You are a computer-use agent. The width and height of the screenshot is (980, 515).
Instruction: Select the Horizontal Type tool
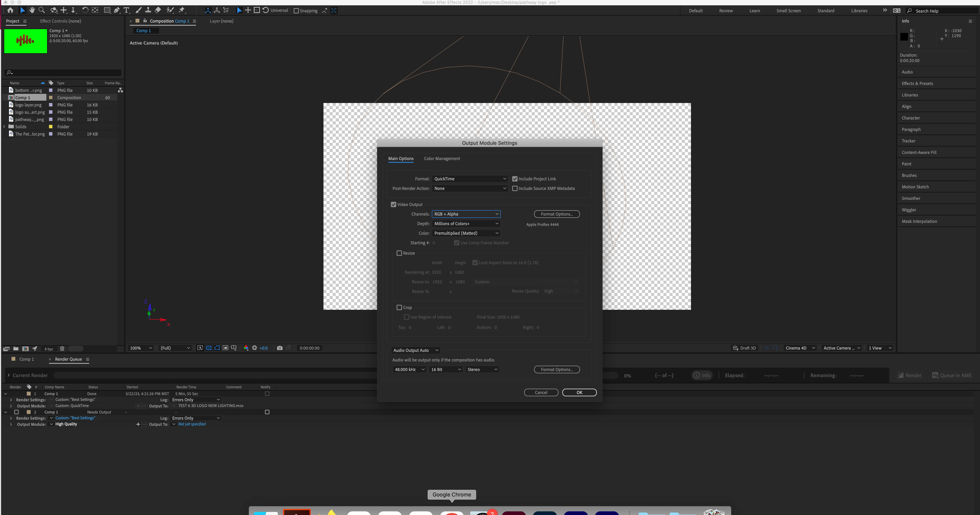pyautogui.click(x=127, y=10)
